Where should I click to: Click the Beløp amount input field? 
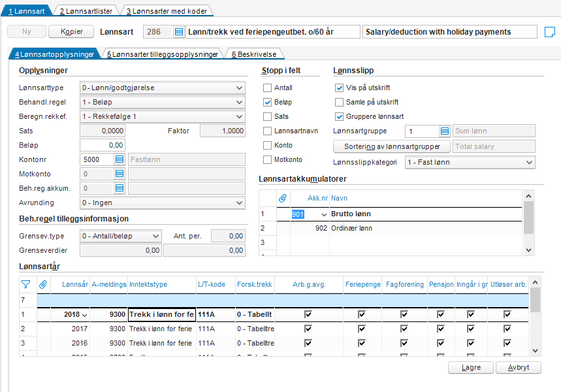click(102, 145)
